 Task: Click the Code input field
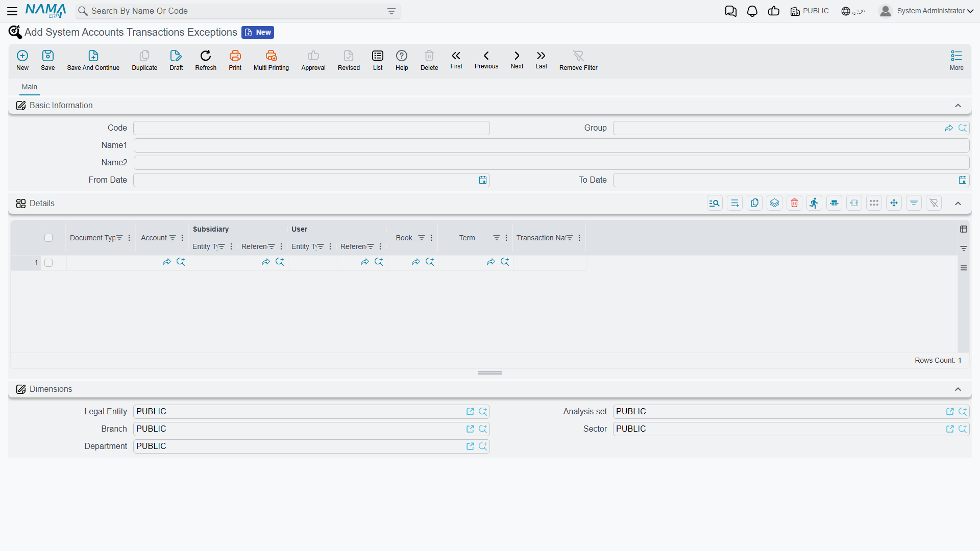[311, 128]
